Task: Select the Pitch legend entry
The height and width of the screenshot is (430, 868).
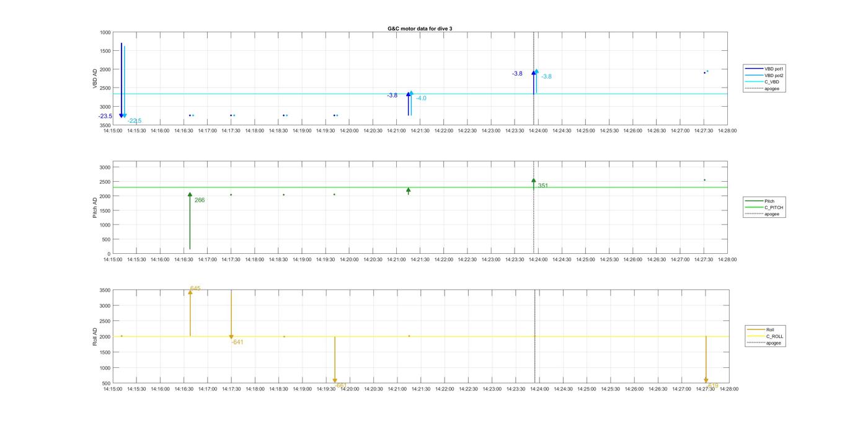Action: [x=760, y=201]
